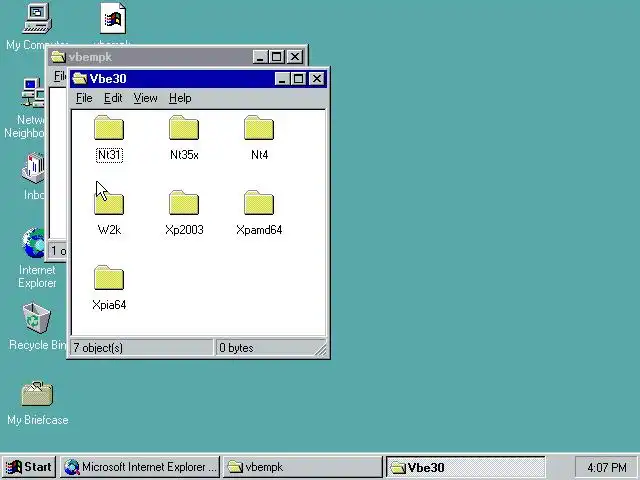Screen dimensions: 640x480
Task: Click the 'Nt31' folder label
Action: (x=109, y=155)
